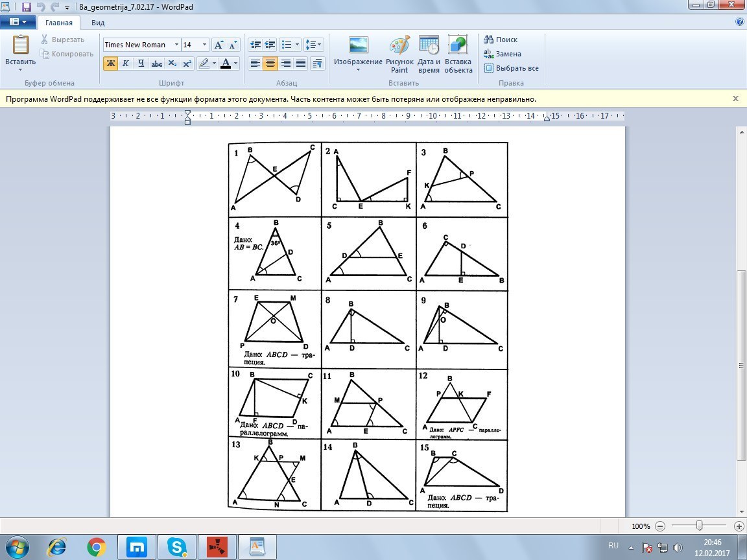
Task: Toggle center alignment
Action: (x=270, y=64)
